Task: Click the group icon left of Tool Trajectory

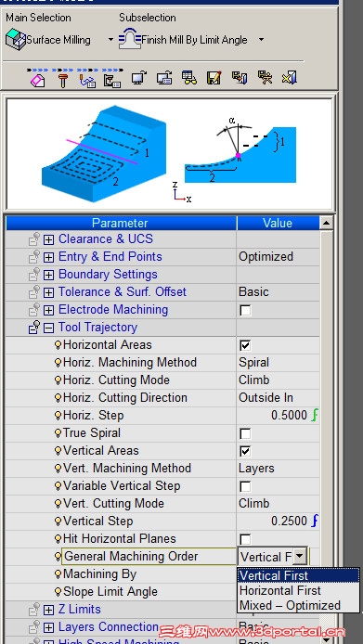Action: pyautogui.click(x=34, y=328)
